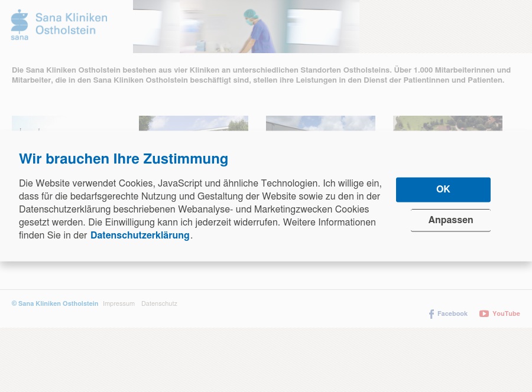
Task: Click the YouTube play icon
Action: pyautogui.click(x=484, y=314)
